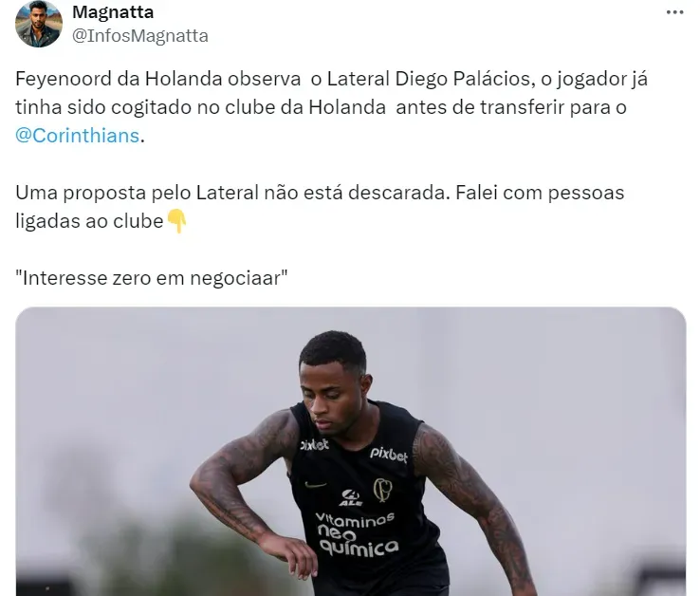This screenshot has width=700, height=596.
Task: Click the pointing-down hand emoji
Action: click(176, 221)
